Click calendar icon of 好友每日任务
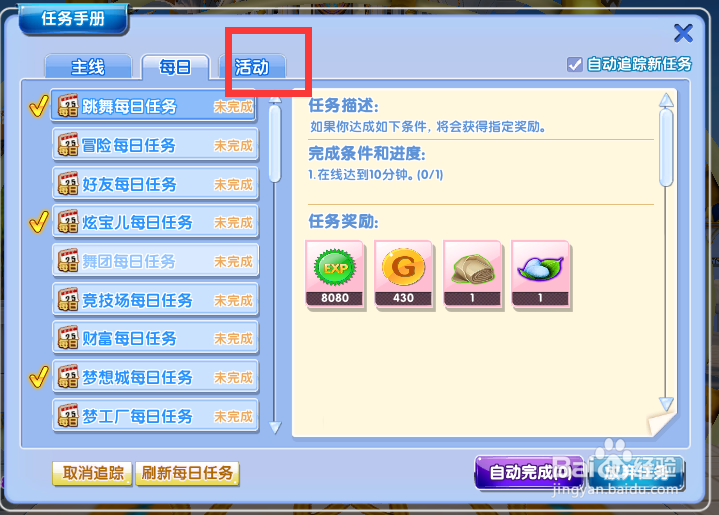This screenshot has height=515, width=719. [68, 183]
